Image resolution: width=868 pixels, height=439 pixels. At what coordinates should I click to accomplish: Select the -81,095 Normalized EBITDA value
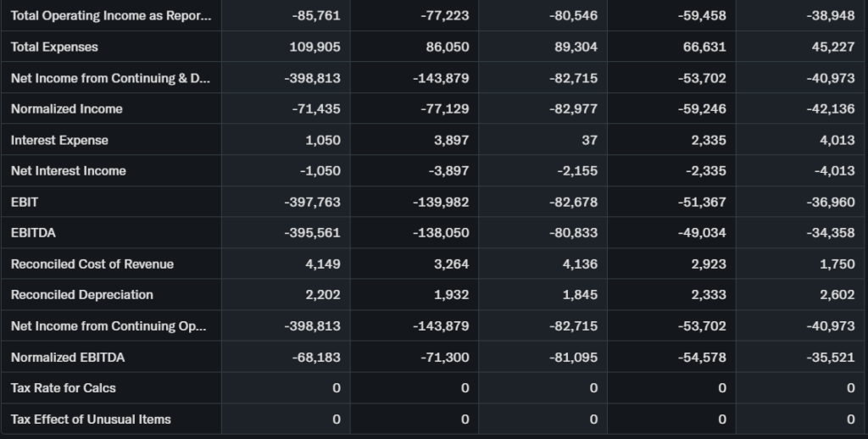click(573, 357)
